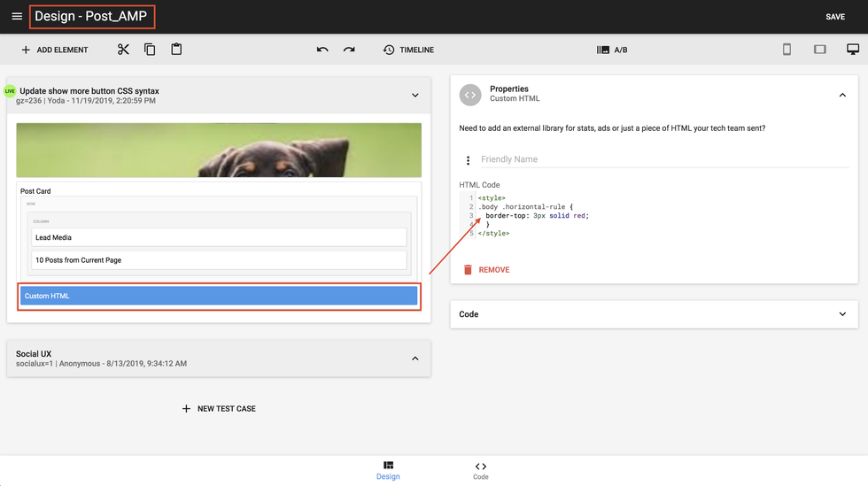Select the Lead Media element

click(x=219, y=237)
